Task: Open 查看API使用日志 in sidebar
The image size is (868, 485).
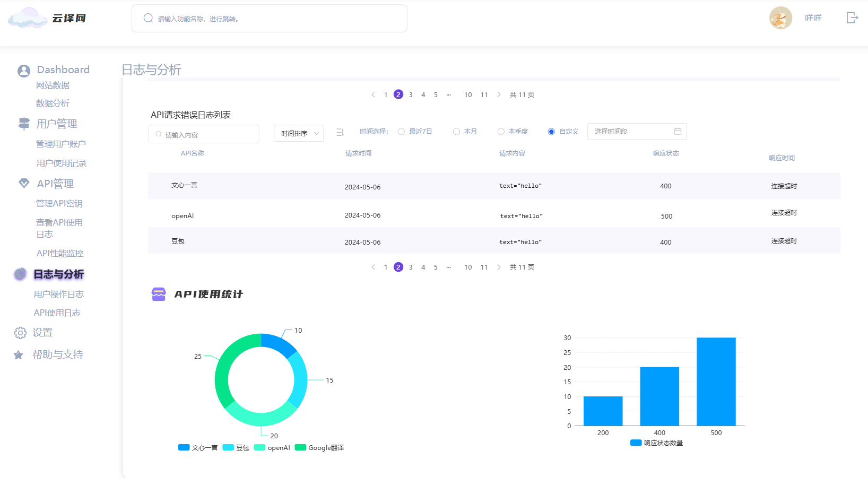Action: 59,228
